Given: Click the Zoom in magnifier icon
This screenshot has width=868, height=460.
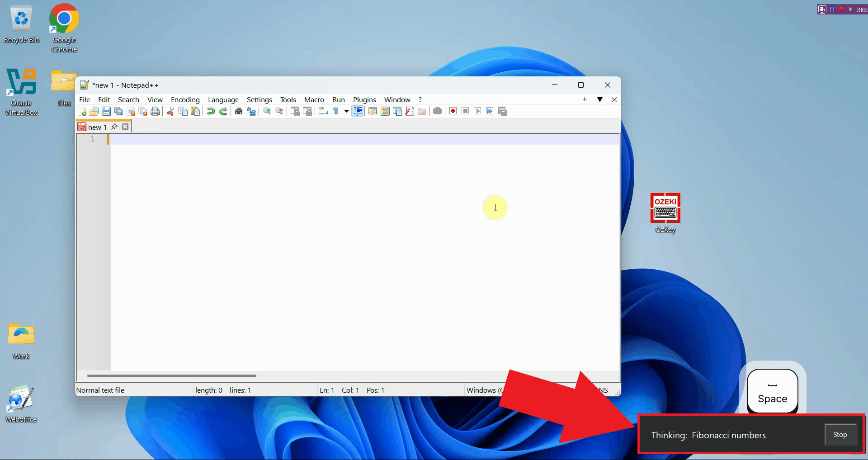Looking at the screenshot, I should click(267, 112).
